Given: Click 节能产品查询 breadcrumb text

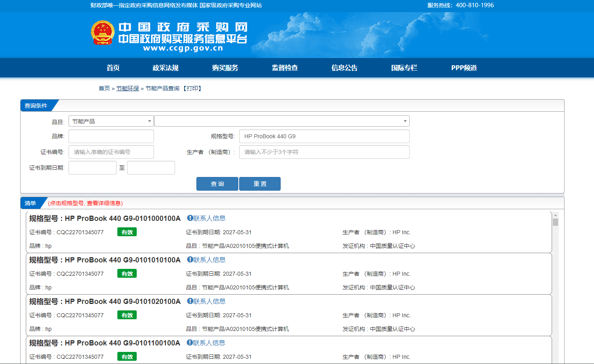Looking at the screenshot, I should click(163, 88).
